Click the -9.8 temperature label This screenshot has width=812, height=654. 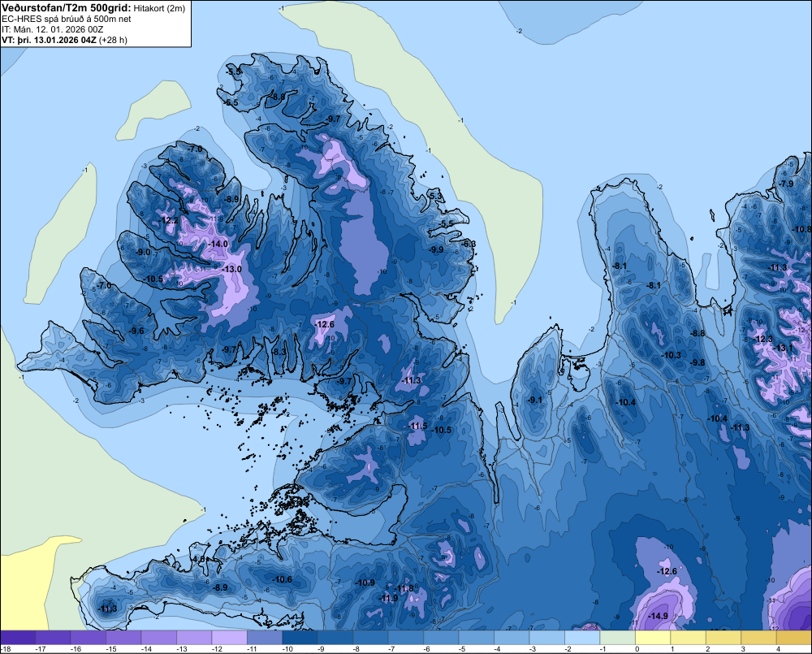coord(698,363)
